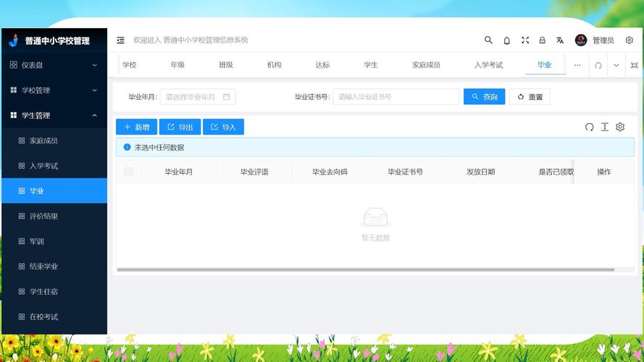The height and width of the screenshot is (362, 644).
Task: Open the header search icon
Action: pos(488,40)
